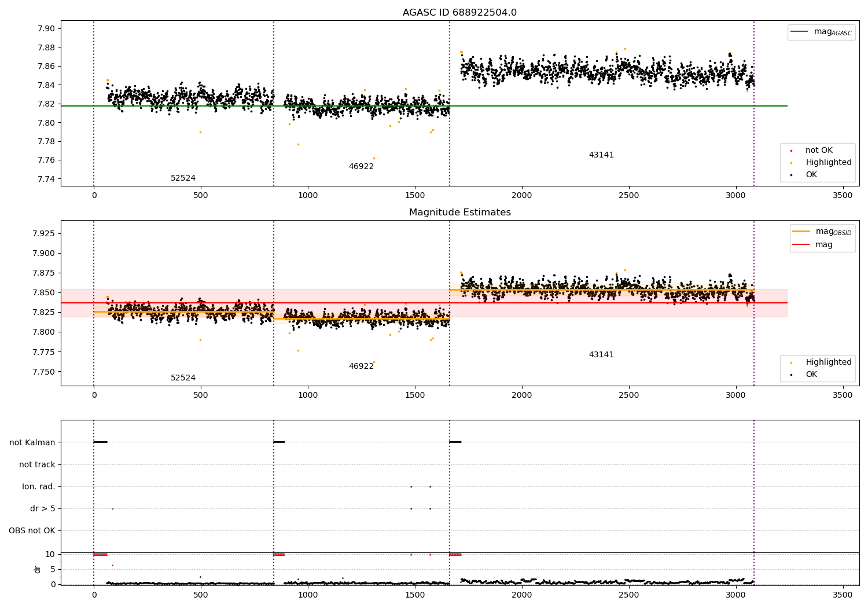Viewport: 868px width, 608px height.
Task: Click the 7.925 y-axis tick label
Action: click(43, 234)
